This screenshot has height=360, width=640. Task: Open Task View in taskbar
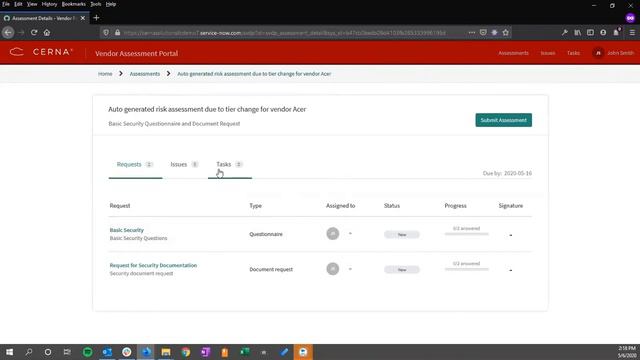click(x=67, y=352)
